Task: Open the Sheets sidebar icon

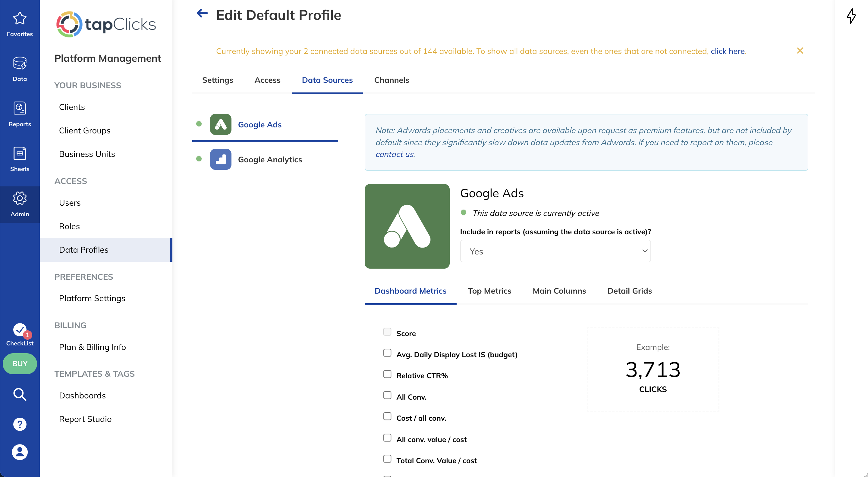Action: pyautogui.click(x=20, y=153)
